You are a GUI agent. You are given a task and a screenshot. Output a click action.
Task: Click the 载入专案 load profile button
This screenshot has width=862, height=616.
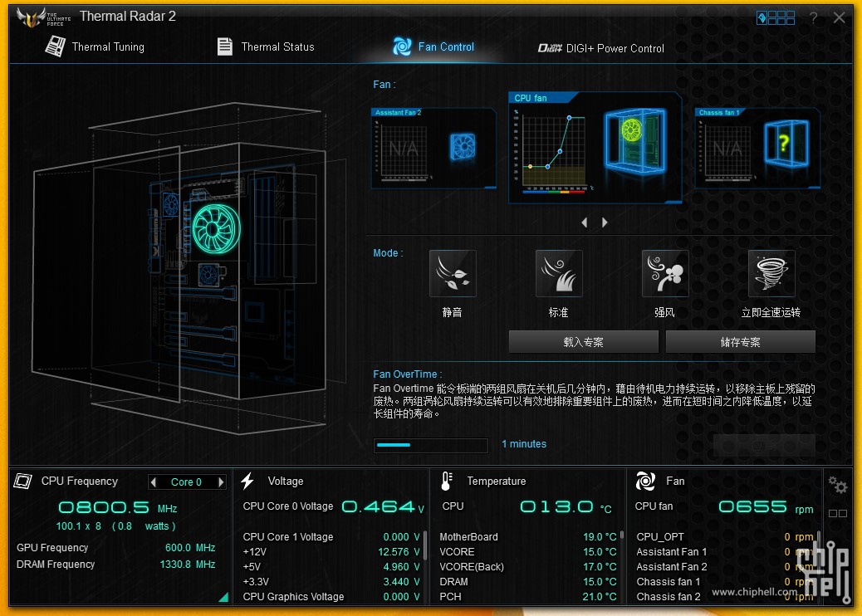click(x=583, y=342)
